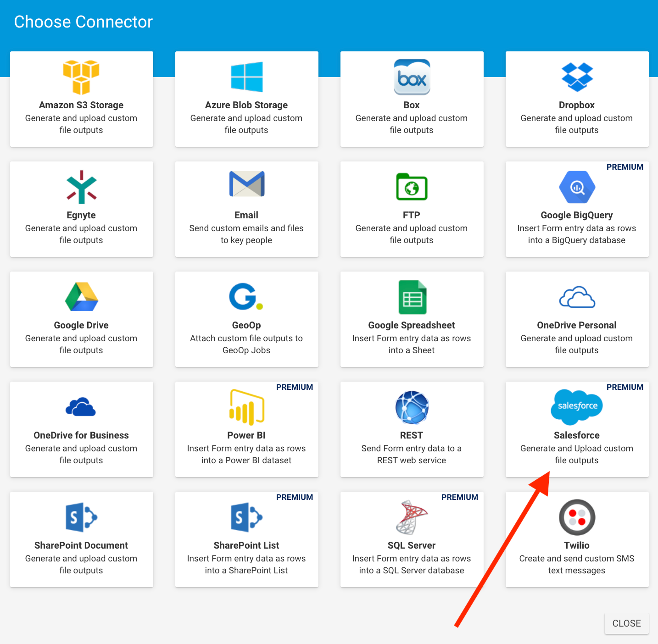Select the Azure Blob Storage Windows logo
This screenshot has height=644, width=658.
pos(246,77)
